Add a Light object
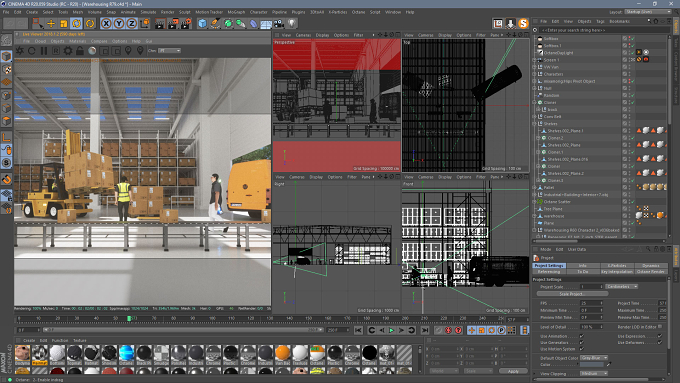The image size is (680, 383). point(292,23)
